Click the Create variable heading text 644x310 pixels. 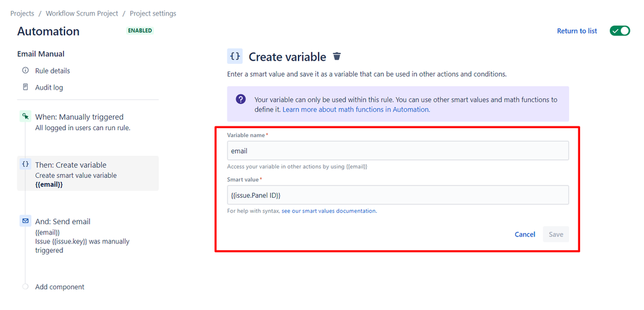288,57
